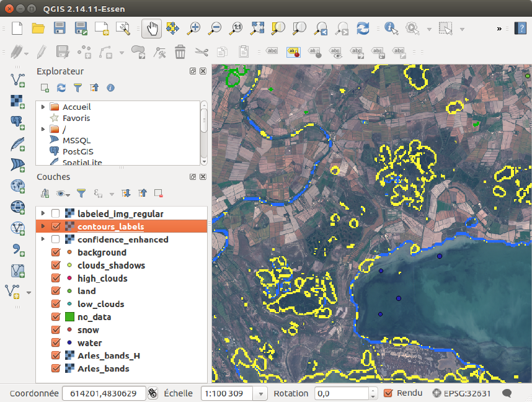The height and width of the screenshot is (402, 532).
Task: Uncheck the water layer visibility
Action: pyautogui.click(x=55, y=343)
